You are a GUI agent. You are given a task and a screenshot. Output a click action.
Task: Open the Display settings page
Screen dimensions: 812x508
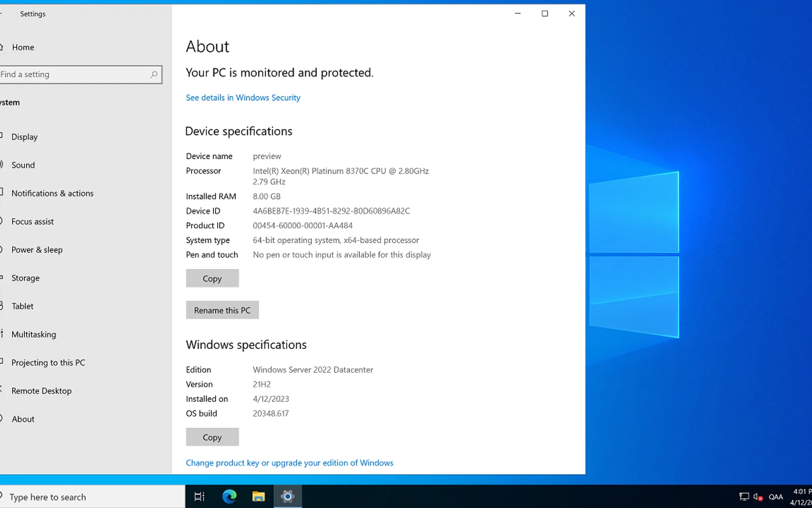coord(24,137)
